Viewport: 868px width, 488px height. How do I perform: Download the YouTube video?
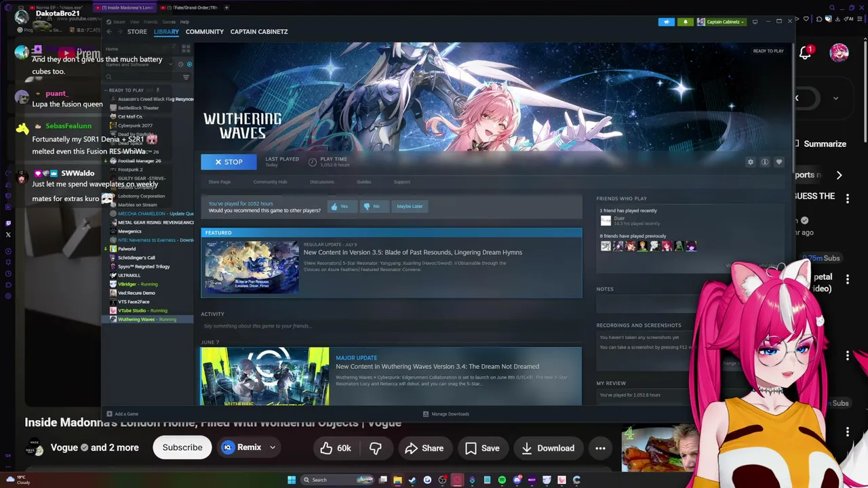pyautogui.click(x=548, y=448)
